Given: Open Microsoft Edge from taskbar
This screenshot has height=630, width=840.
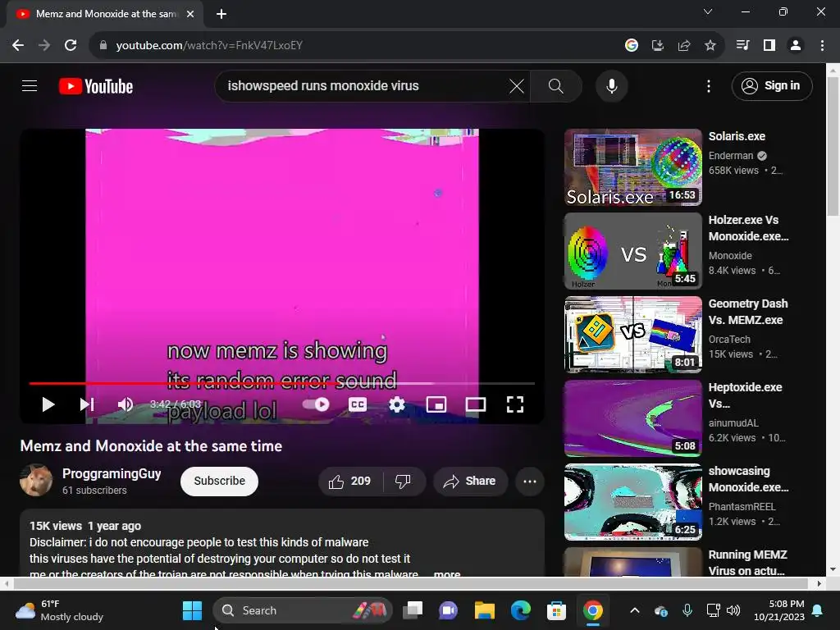Looking at the screenshot, I should click(520, 610).
